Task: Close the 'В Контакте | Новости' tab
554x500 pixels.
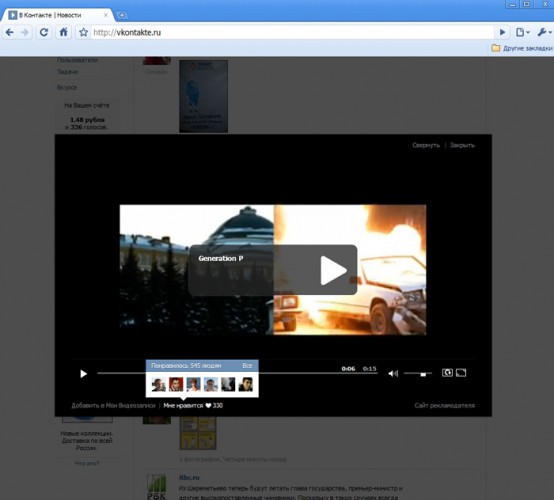Action: click(106, 15)
